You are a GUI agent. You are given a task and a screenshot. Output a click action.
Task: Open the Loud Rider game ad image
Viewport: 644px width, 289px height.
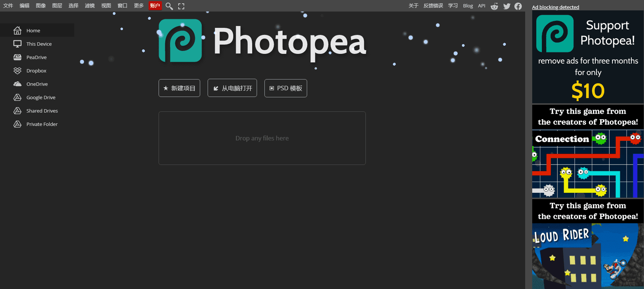588,244
